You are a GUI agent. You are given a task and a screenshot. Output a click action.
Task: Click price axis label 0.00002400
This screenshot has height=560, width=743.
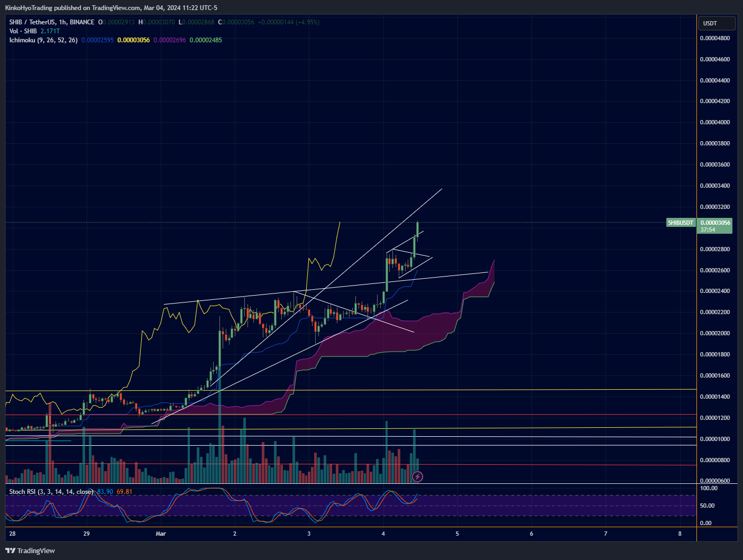[x=715, y=291]
